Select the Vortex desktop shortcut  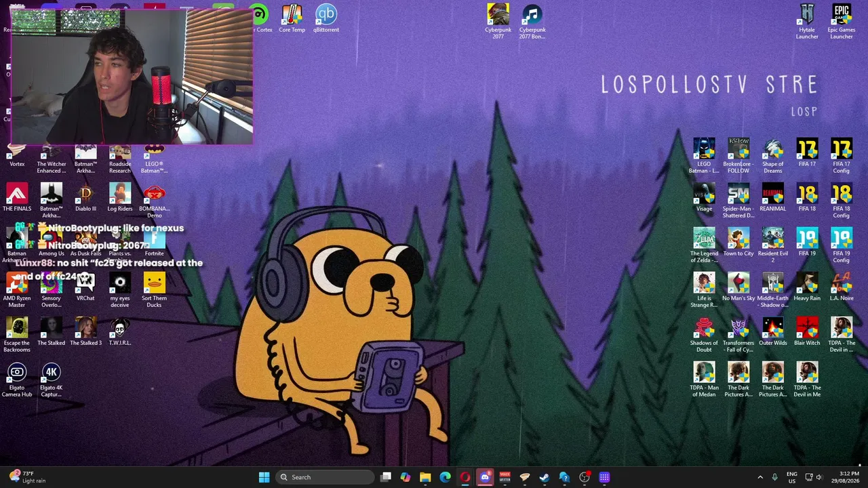(17, 155)
